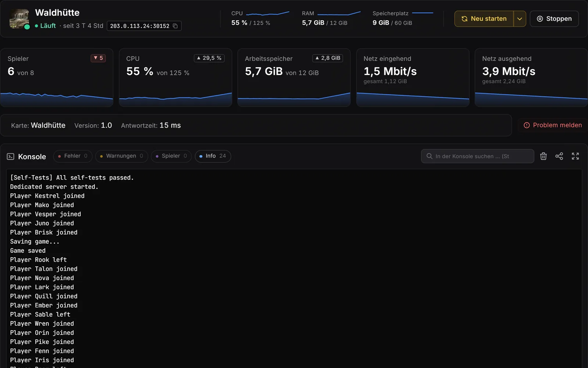This screenshot has height=368, width=588.
Task: Select the header RAM usage sparkline
Action: click(339, 13)
